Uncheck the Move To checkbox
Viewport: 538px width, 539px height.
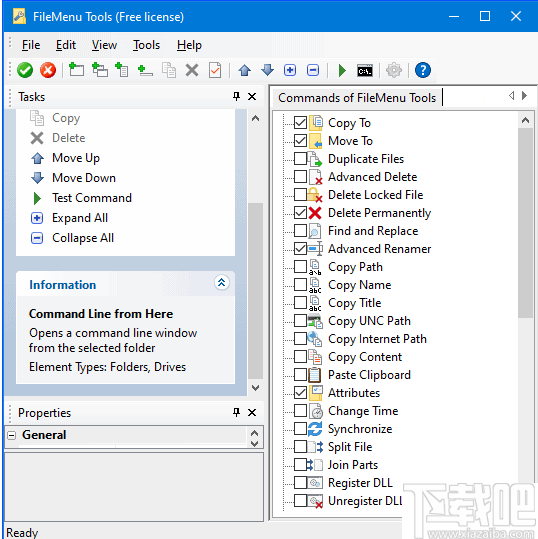coord(300,141)
